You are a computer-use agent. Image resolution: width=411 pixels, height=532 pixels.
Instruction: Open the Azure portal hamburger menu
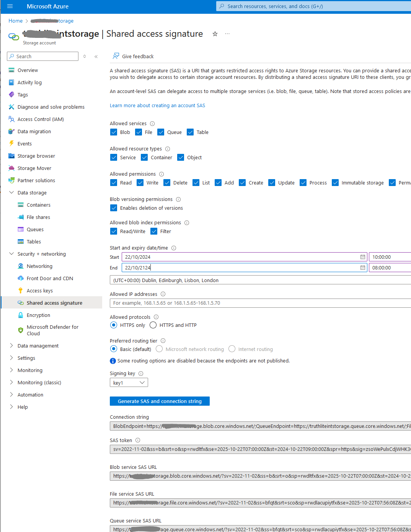(10, 6)
